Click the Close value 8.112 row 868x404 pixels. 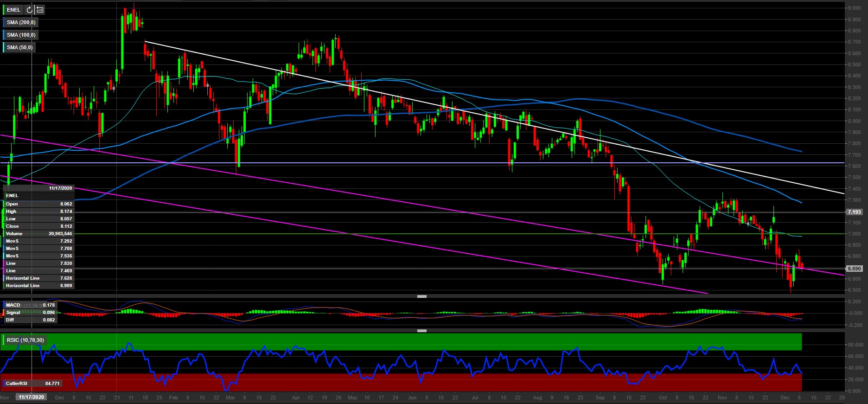[38, 226]
